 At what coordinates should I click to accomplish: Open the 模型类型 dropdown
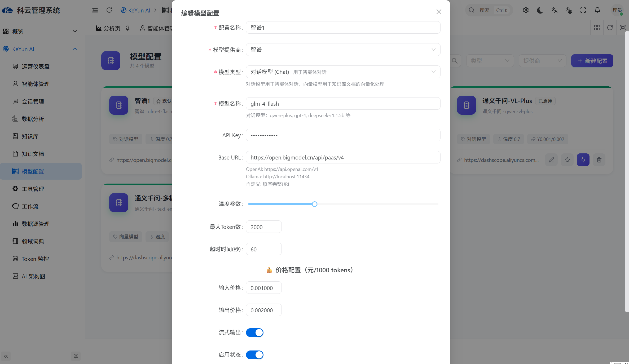pos(343,72)
